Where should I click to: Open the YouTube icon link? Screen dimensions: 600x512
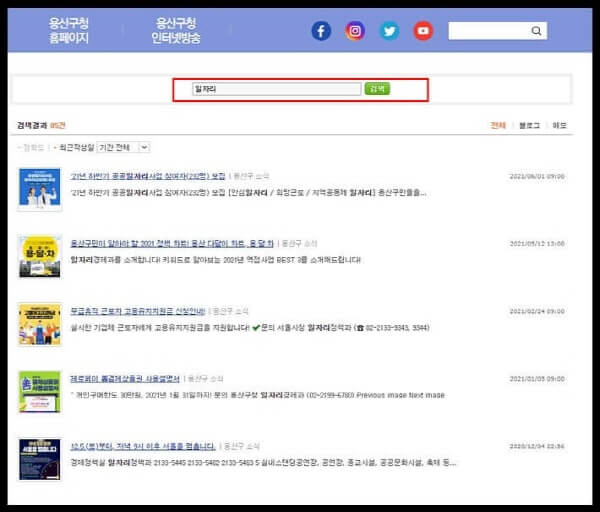coord(423,31)
